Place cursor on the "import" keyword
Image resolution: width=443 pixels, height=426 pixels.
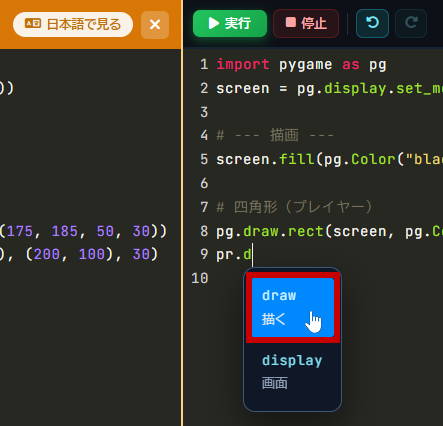[x=243, y=64]
